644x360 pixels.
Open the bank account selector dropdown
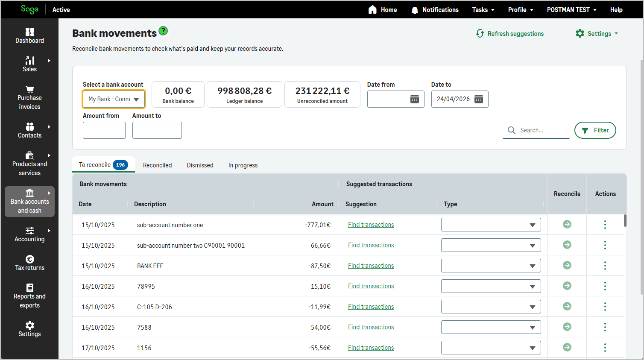(x=114, y=99)
